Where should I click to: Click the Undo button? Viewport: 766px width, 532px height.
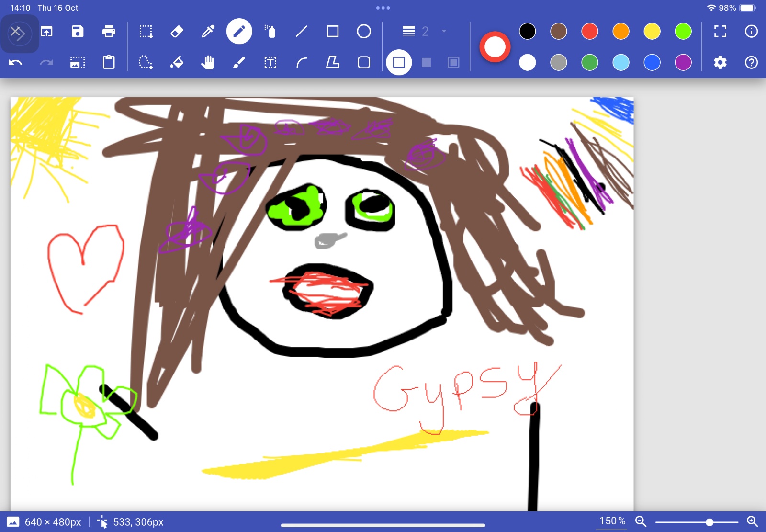click(15, 62)
